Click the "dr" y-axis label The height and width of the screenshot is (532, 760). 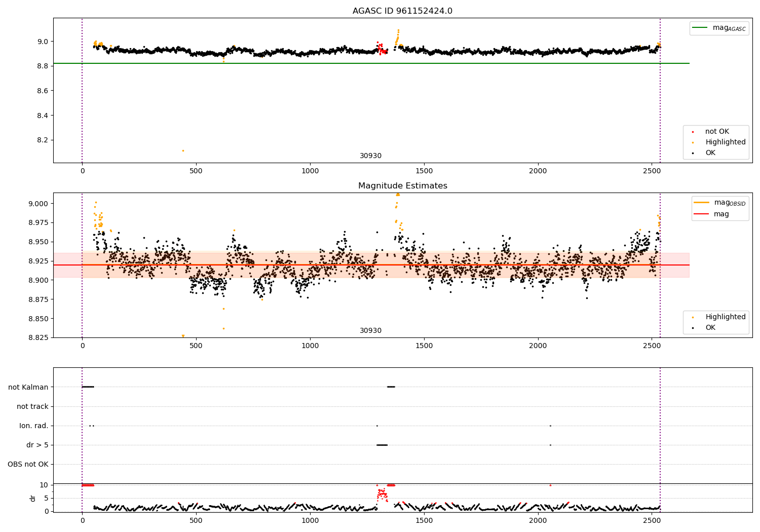tap(33, 498)
